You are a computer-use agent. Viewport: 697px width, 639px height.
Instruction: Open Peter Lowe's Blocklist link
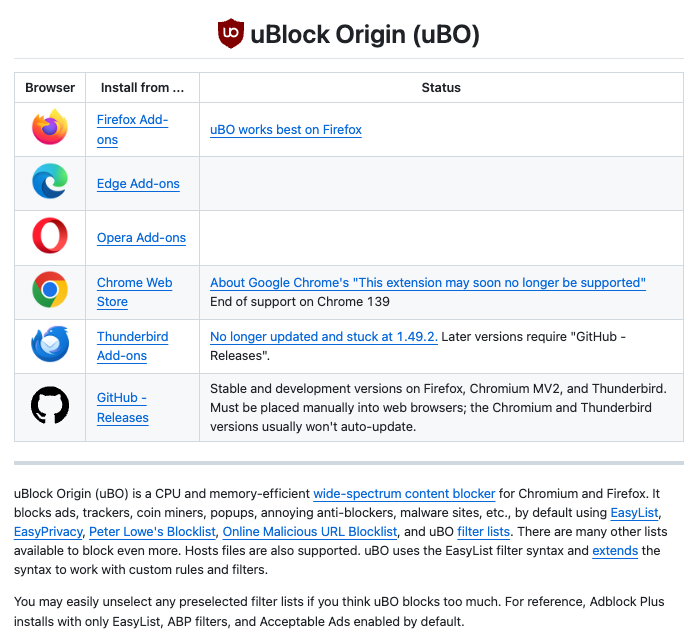pos(152,532)
